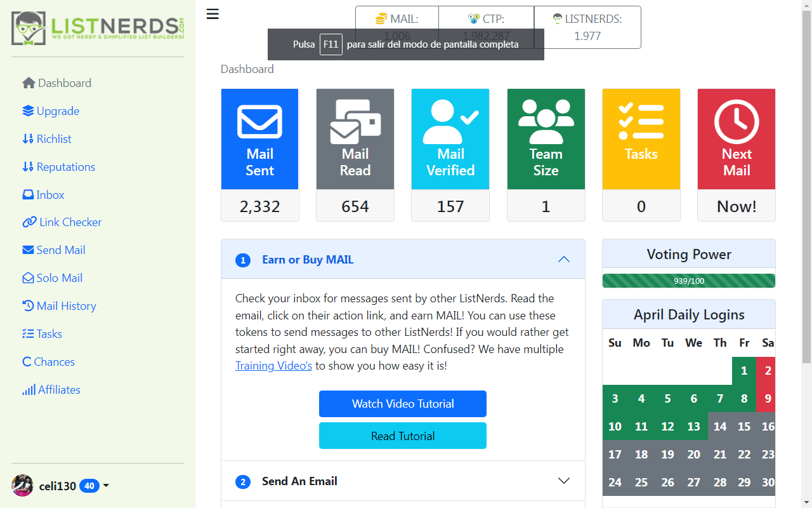Open the hamburger menu icon

[213, 14]
